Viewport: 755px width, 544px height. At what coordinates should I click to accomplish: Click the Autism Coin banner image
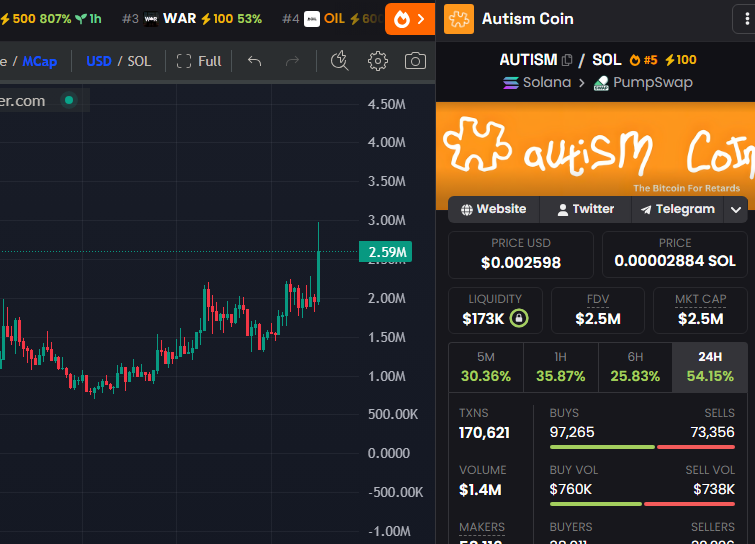[595, 154]
